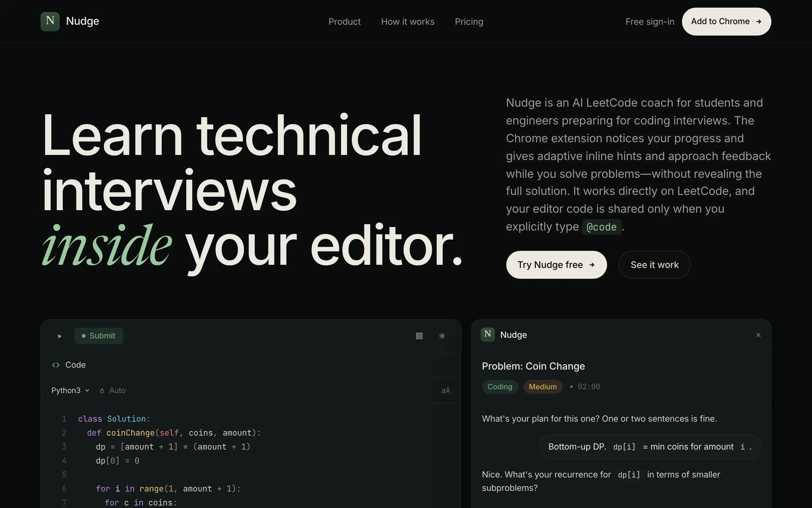Click the run play icon in editor
The height and width of the screenshot is (508, 812).
(59, 336)
